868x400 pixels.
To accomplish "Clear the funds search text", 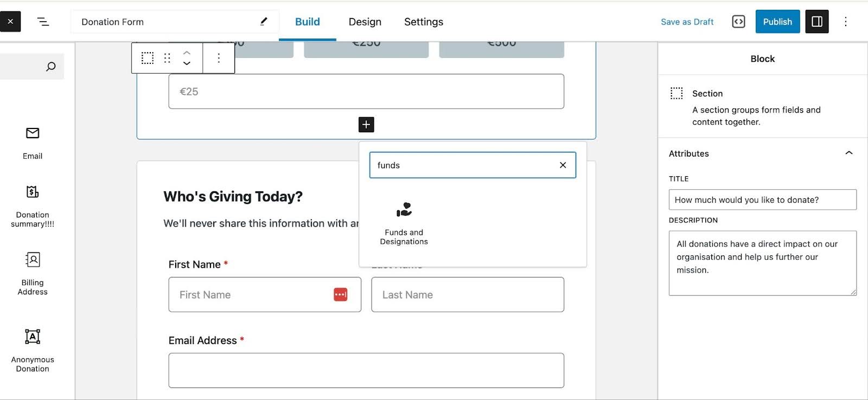I will point(563,165).
